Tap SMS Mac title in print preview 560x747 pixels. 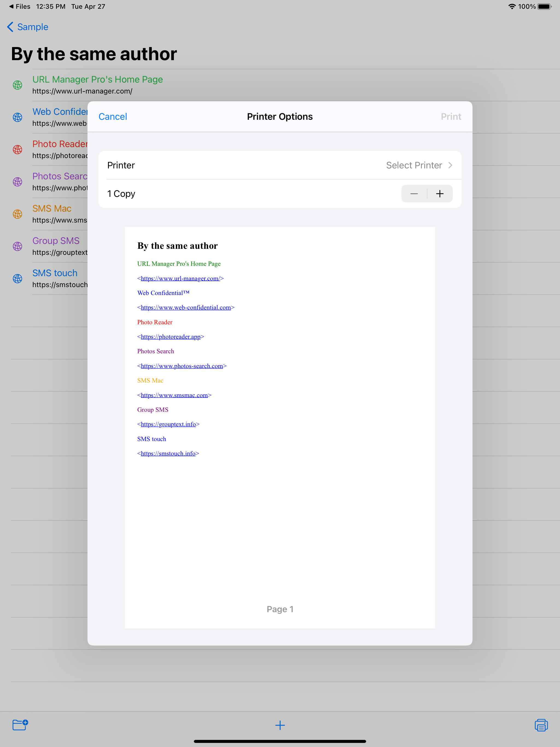click(150, 381)
